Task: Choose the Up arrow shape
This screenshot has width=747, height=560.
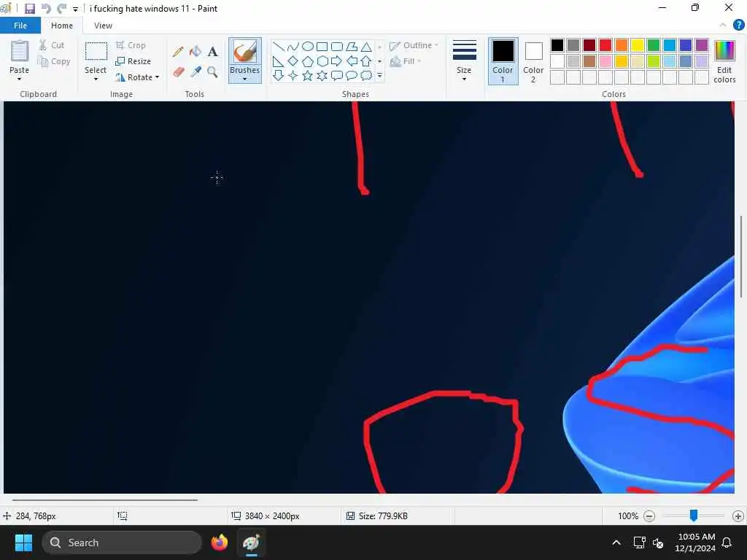Action: tap(366, 61)
